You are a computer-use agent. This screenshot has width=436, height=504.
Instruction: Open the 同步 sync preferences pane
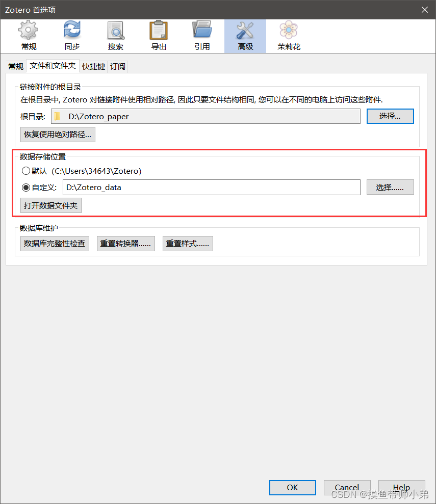[x=72, y=36]
